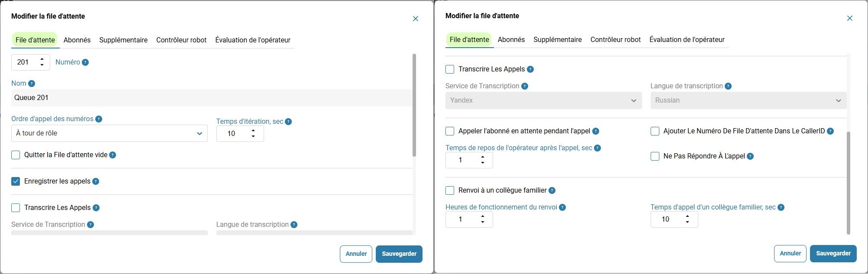This screenshot has width=868, height=274.
Task: Enable Quitter la File d'attente vide
Action: 16,155
